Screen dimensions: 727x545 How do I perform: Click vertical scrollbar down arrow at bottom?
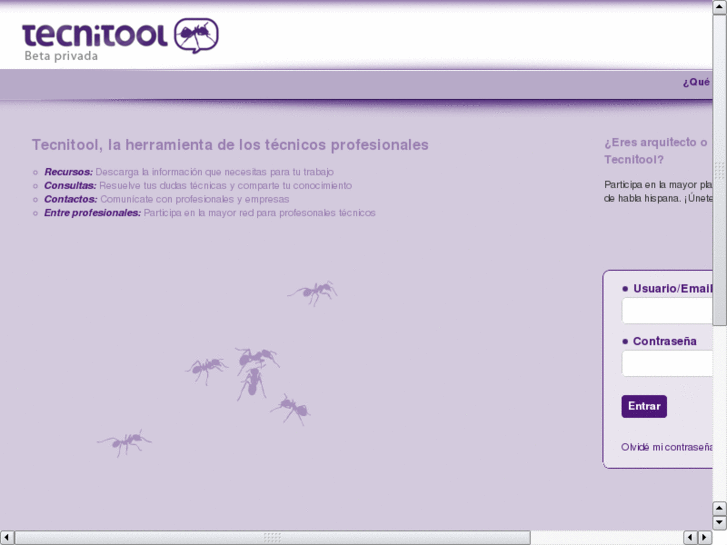point(720,522)
